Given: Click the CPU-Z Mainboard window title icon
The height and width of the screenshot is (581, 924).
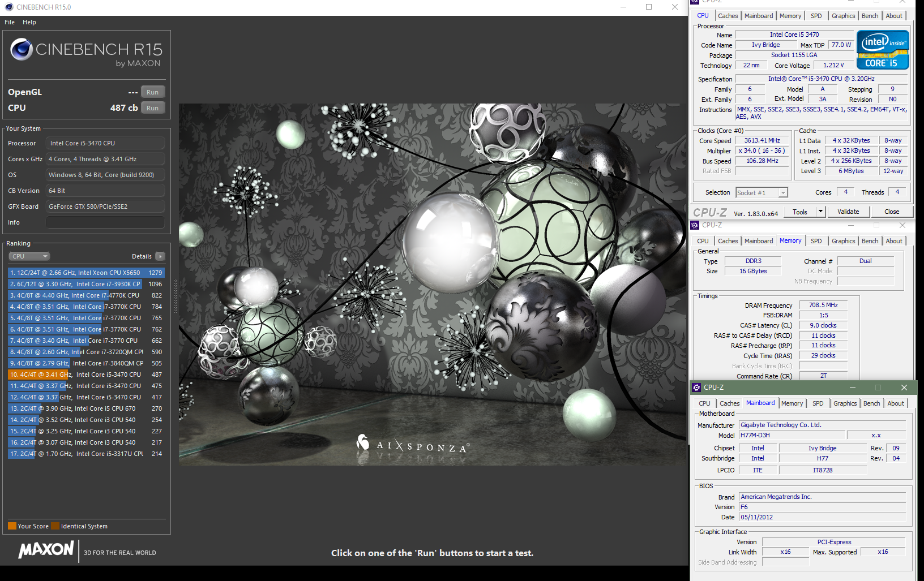Looking at the screenshot, I should point(696,388).
